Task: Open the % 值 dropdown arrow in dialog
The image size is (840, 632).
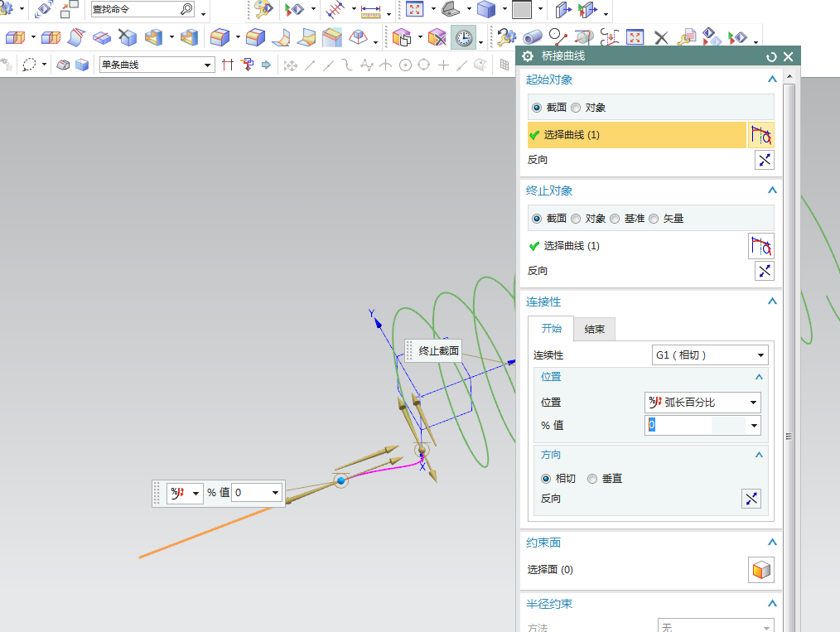Action: [x=754, y=426]
